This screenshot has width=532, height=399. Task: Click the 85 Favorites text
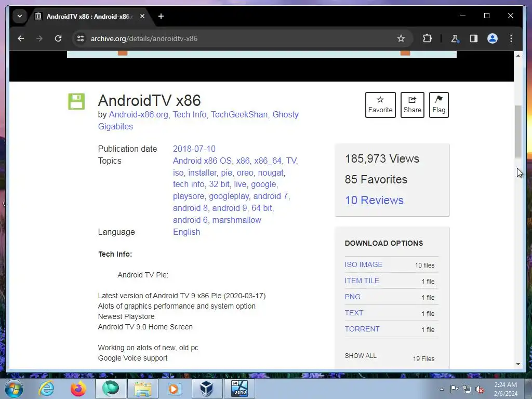[x=376, y=179]
